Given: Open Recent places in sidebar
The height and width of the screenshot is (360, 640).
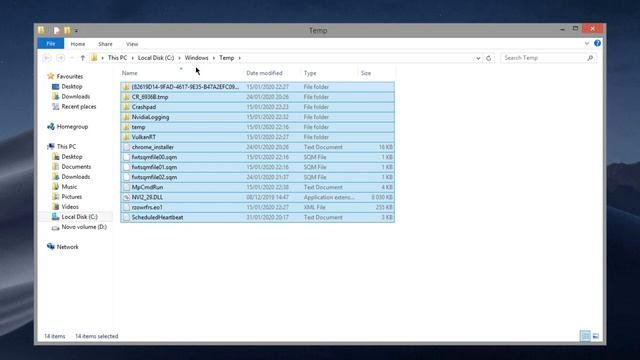Looking at the screenshot, I should 78,107.
